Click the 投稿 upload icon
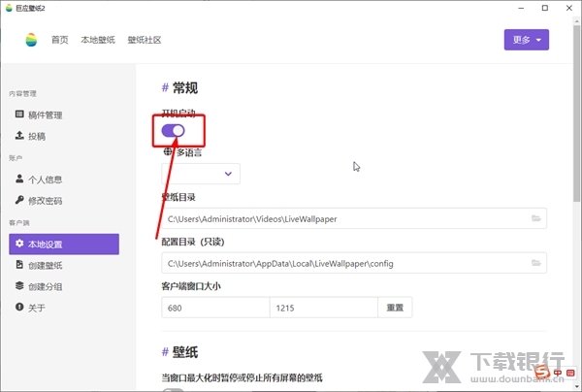 click(x=19, y=135)
